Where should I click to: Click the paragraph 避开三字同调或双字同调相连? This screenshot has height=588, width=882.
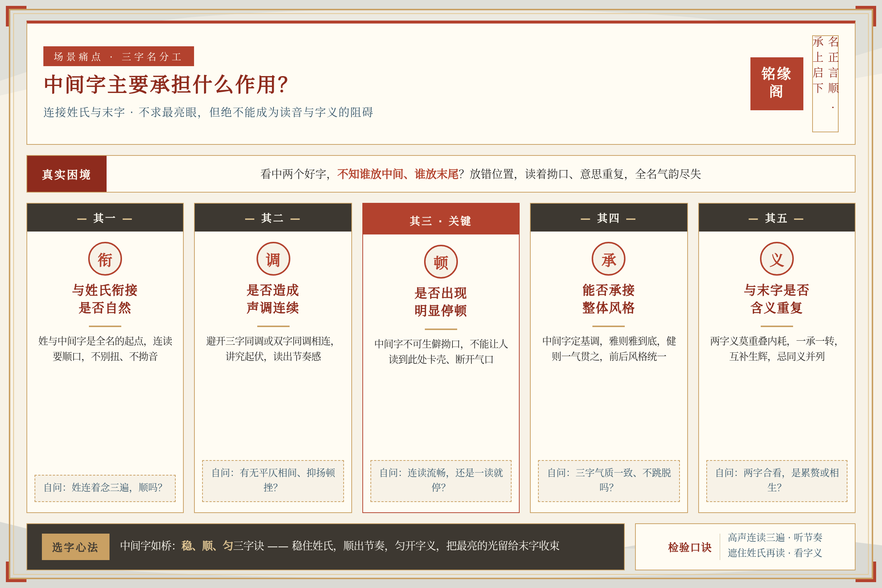tap(273, 348)
